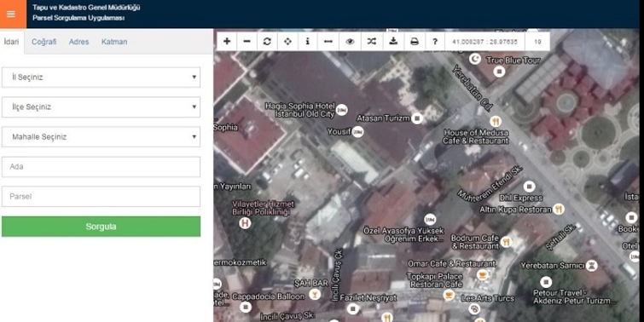Viewport: 644px width, 322px height.
Task: Open help with question mark icon
Action: point(435,42)
